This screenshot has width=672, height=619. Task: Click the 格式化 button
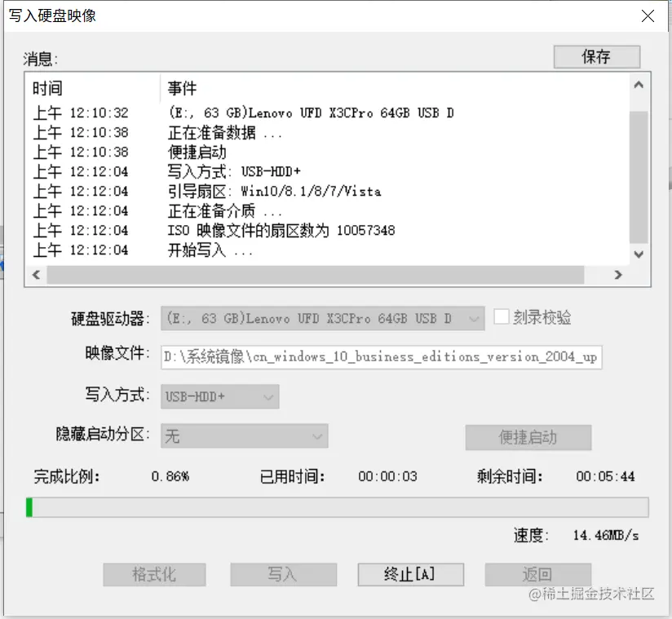(x=154, y=574)
